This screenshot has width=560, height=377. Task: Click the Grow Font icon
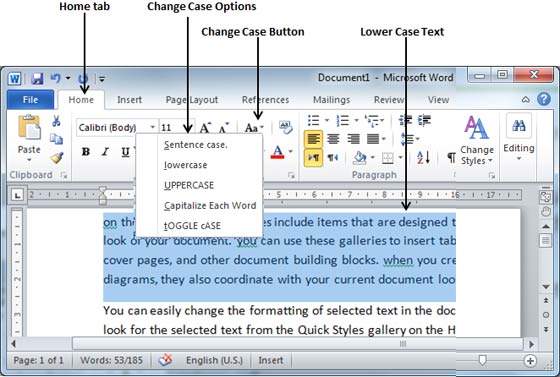(x=205, y=127)
